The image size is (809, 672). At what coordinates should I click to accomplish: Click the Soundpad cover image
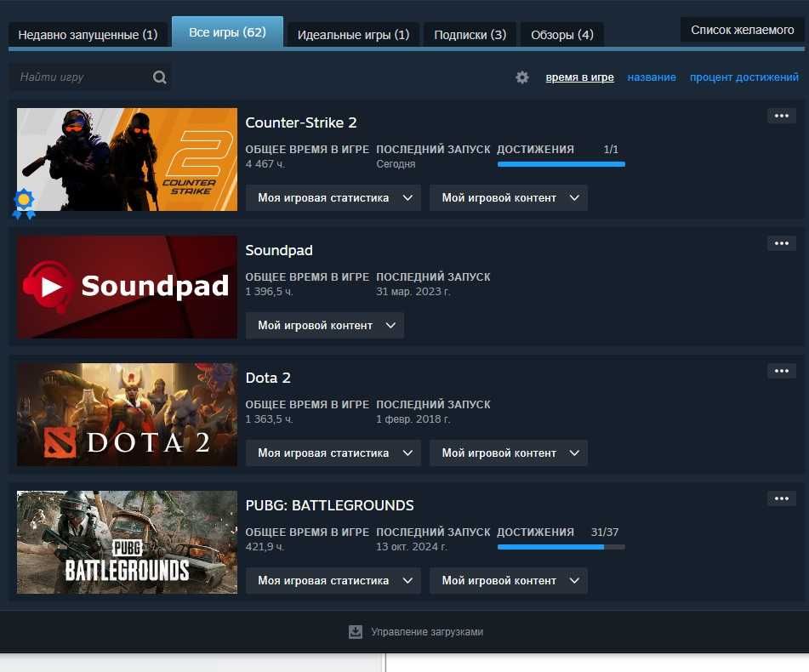tap(127, 287)
